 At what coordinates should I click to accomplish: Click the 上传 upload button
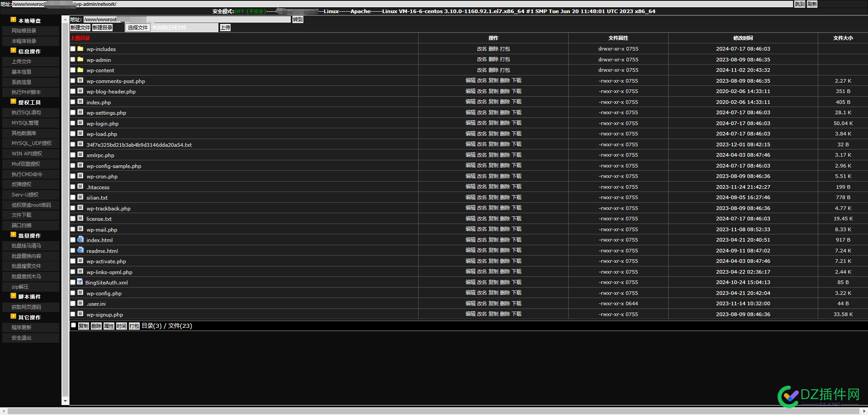coord(226,28)
